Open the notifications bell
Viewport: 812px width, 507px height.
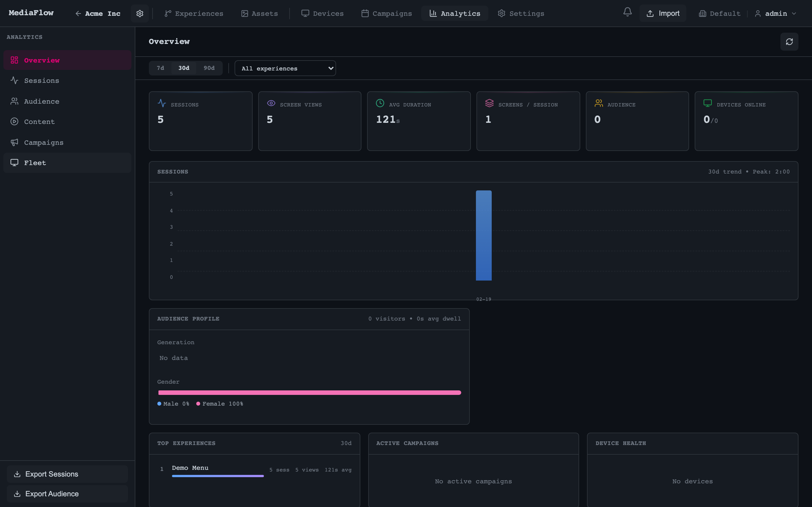(627, 13)
